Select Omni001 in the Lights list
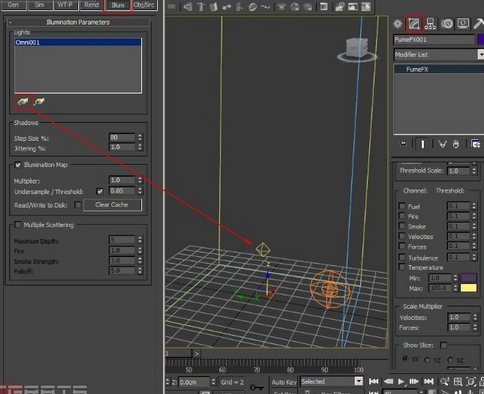This screenshot has width=484, height=394. 78,42
